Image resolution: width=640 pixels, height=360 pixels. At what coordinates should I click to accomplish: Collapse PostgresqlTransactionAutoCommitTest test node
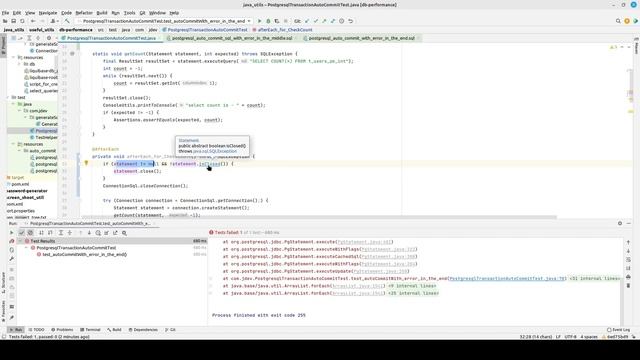(27, 248)
